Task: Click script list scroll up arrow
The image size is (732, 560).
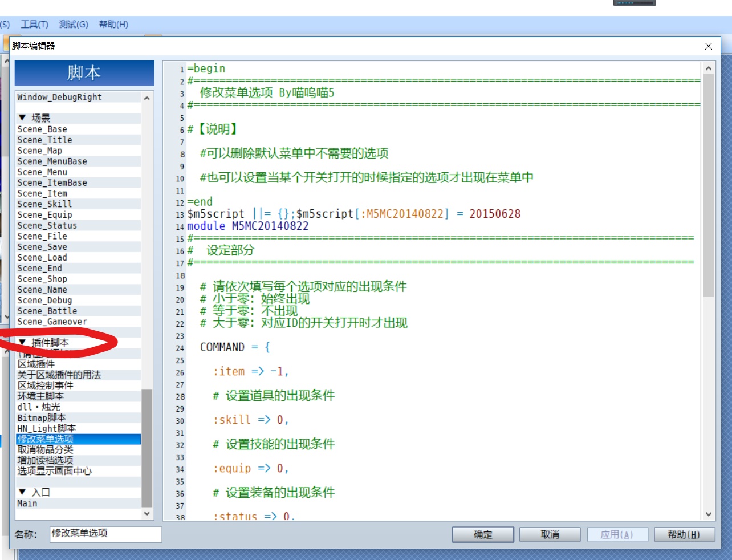Action: click(147, 98)
